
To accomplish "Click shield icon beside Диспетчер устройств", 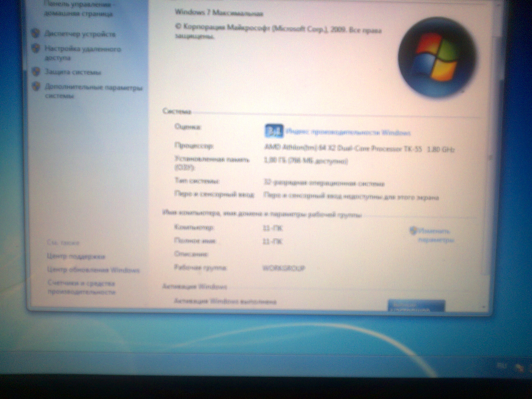I will point(36,33).
